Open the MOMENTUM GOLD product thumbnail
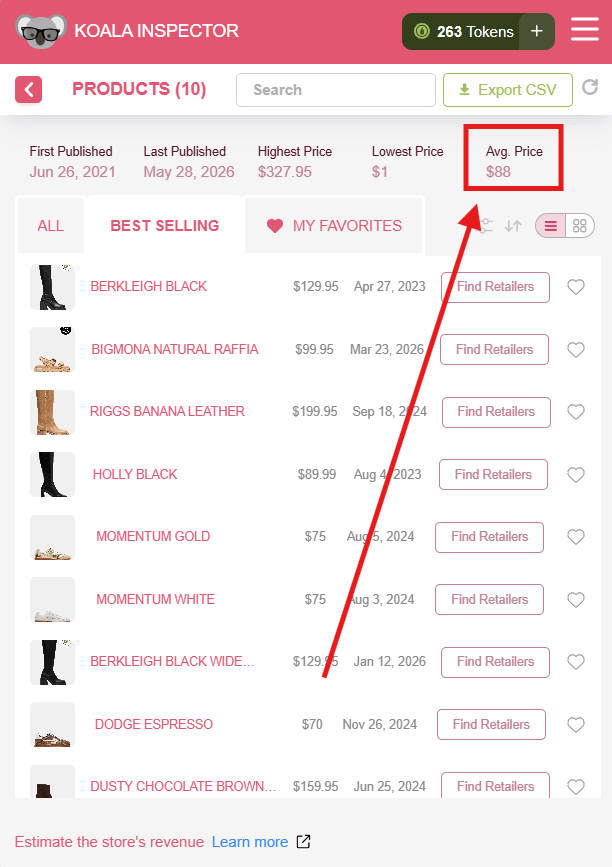The width and height of the screenshot is (612, 867). click(53, 537)
